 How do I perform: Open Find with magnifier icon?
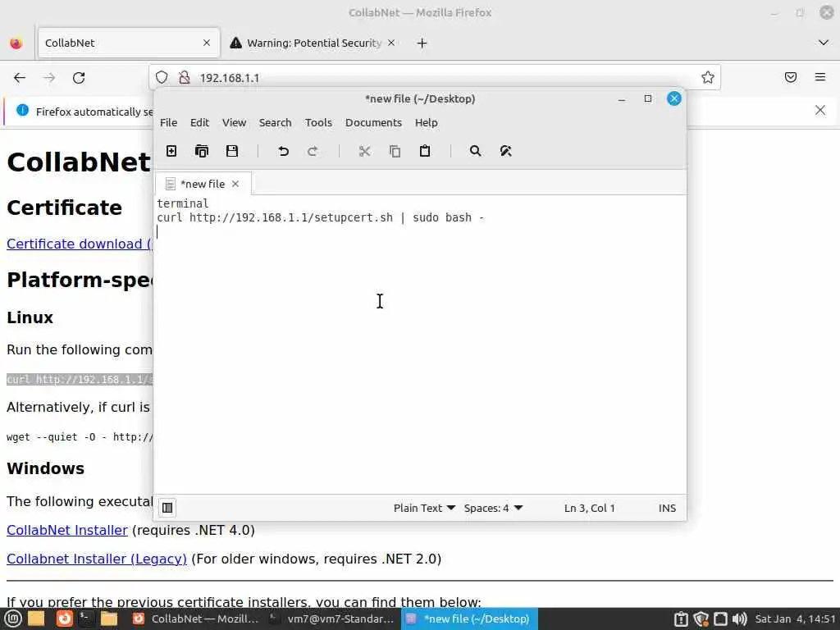click(x=475, y=151)
